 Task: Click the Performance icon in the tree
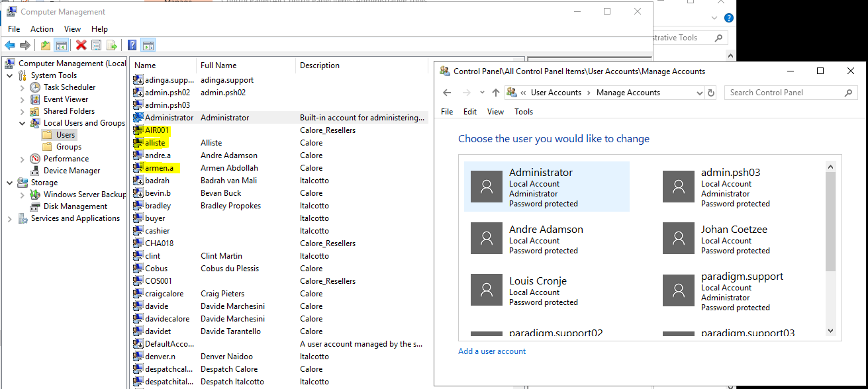[x=34, y=159]
